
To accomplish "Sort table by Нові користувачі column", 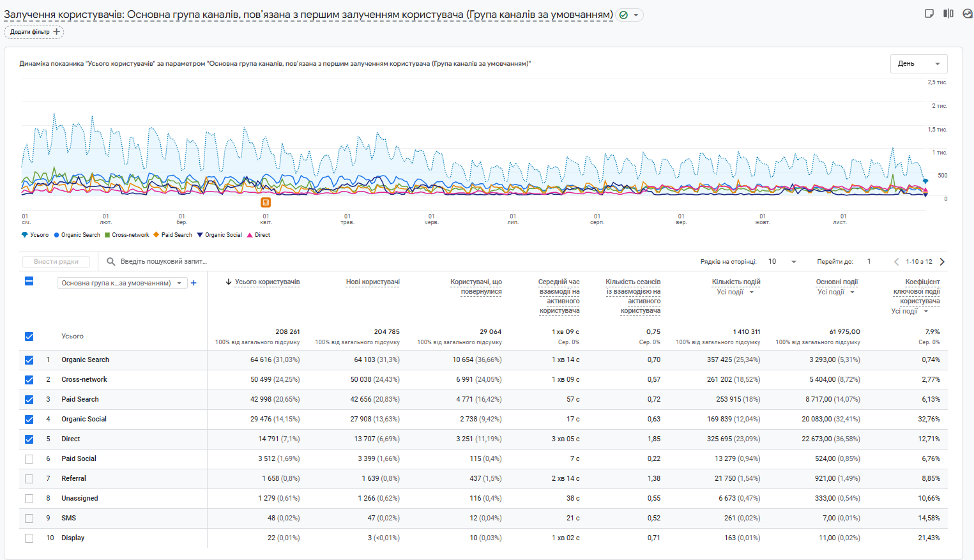I will (372, 282).
